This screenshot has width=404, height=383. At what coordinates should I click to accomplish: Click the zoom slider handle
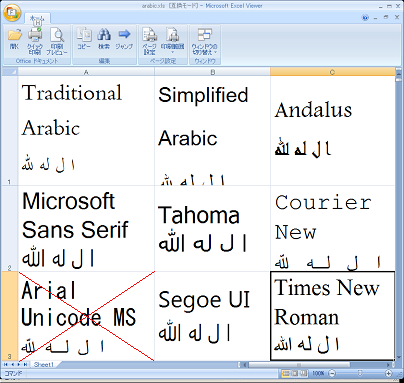tap(360, 374)
